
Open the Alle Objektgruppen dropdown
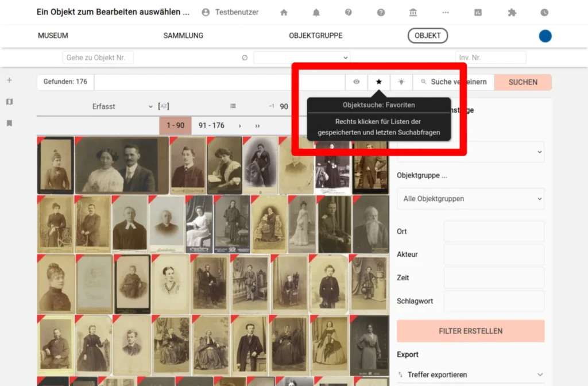(x=471, y=198)
